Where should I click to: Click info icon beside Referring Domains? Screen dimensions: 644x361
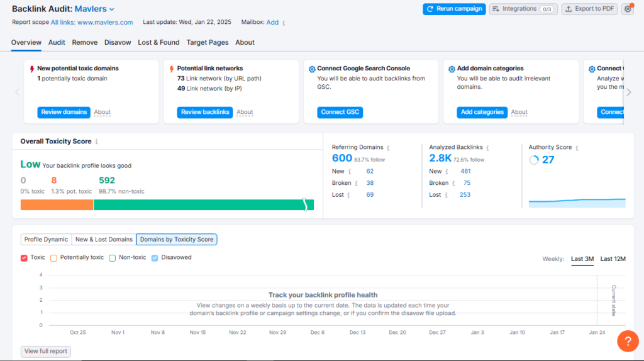pyautogui.click(x=388, y=147)
